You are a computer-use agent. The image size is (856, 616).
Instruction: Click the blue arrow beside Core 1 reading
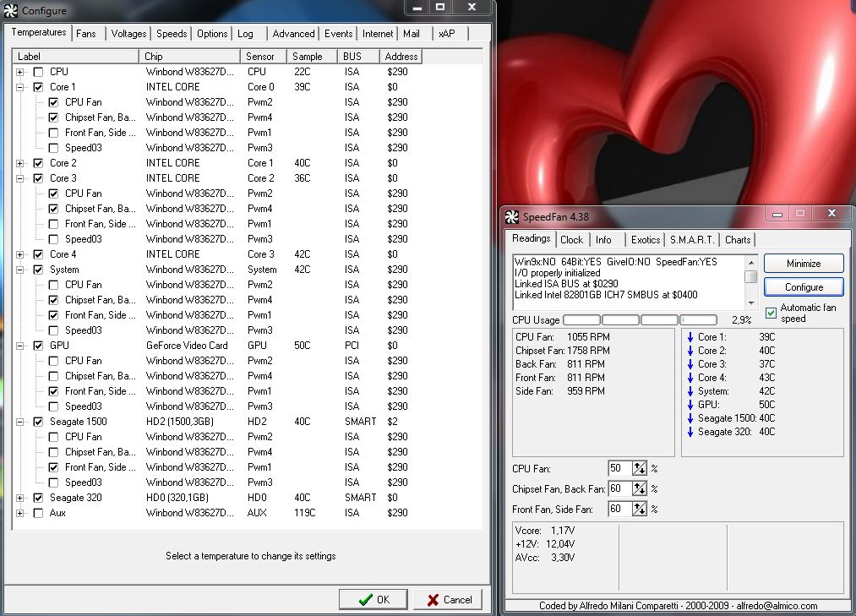pyautogui.click(x=690, y=337)
